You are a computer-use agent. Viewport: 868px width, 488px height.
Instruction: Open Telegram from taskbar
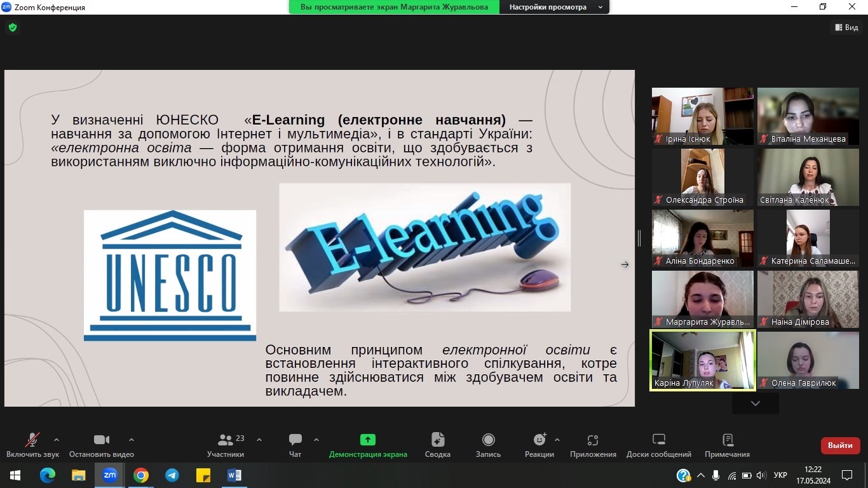(172, 475)
